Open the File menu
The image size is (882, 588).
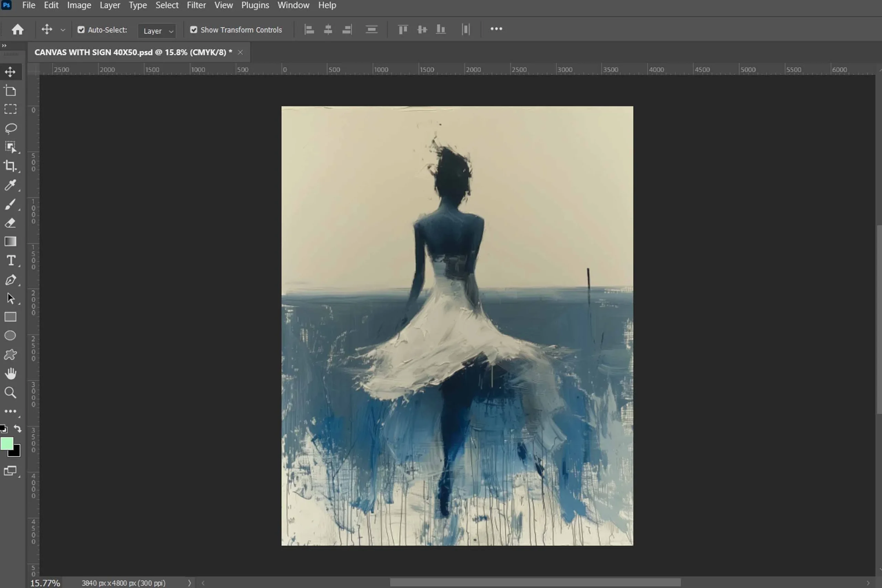pyautogui.click(x=29, y=5)
